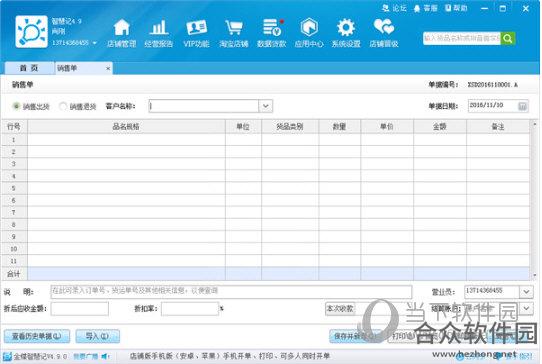Click the status bar mobile version announcement text
The image size is (542, 364).
pyautogui.click(x=230, y=356)
